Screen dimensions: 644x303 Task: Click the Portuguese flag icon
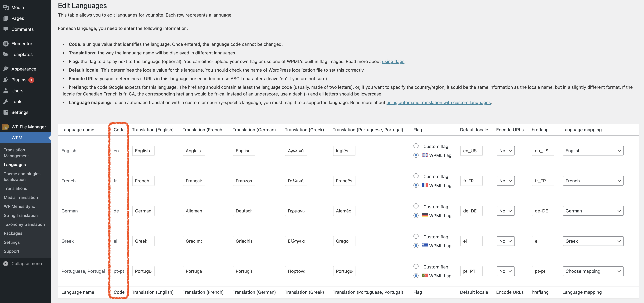pos(425,275)
